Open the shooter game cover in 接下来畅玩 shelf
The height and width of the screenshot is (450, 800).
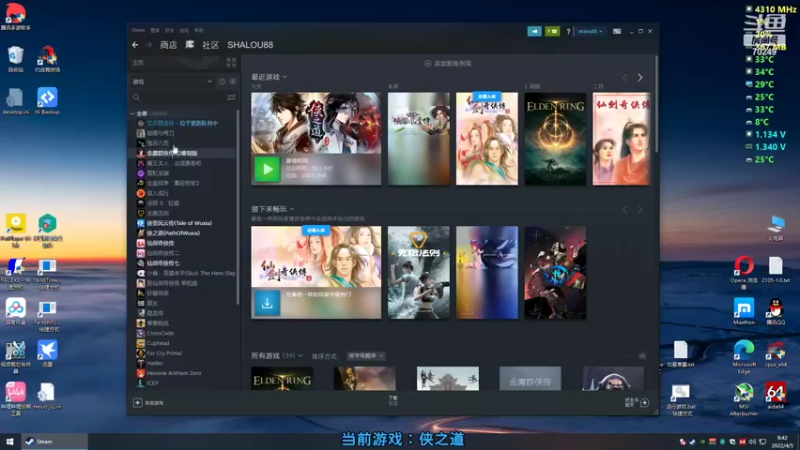pyautogui.click(x=418, y=272)
